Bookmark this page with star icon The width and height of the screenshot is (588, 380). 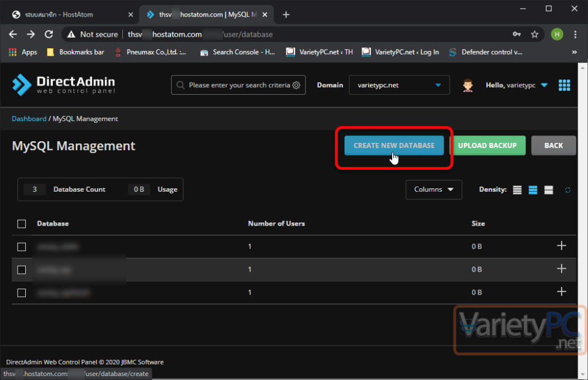click(x=535, y=34)
